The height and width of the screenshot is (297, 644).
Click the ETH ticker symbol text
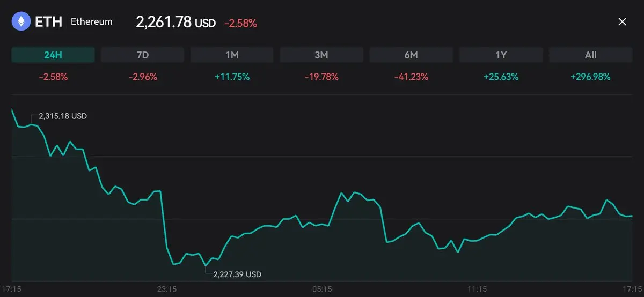click(x=48, y=22)
